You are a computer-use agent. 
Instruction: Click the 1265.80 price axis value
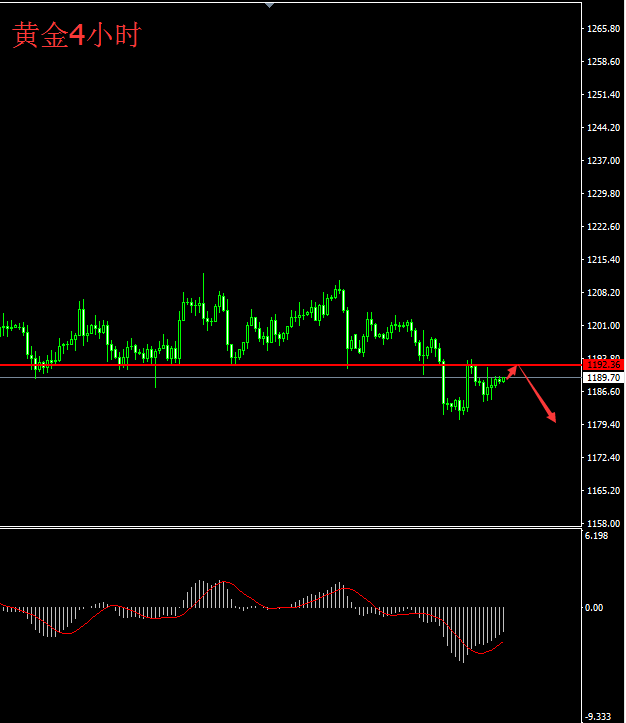[x=603, y=29]
